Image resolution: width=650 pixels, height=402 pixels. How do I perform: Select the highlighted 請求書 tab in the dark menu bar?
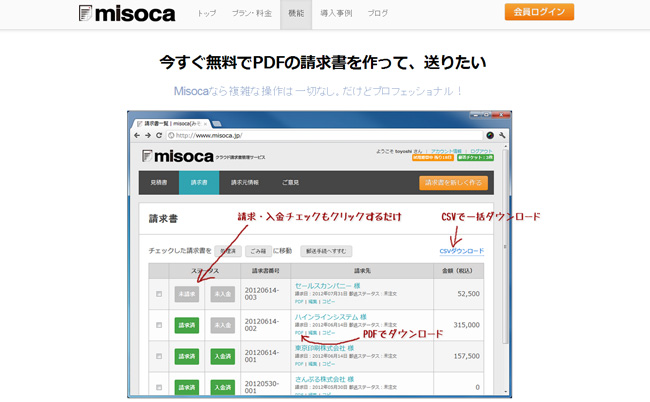tap(199, 183)
